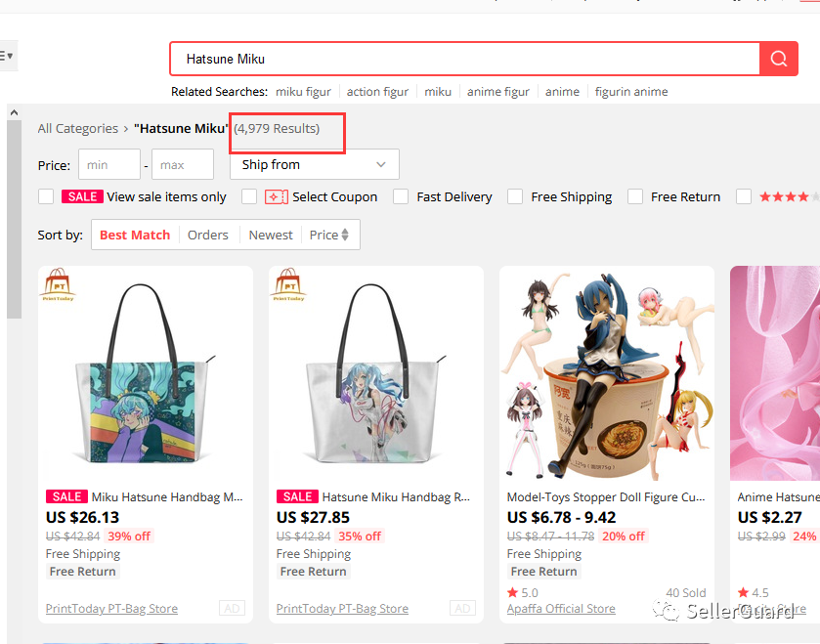
Task: Click the red SALE badge filter label
Action: click(x=82, y=196)
